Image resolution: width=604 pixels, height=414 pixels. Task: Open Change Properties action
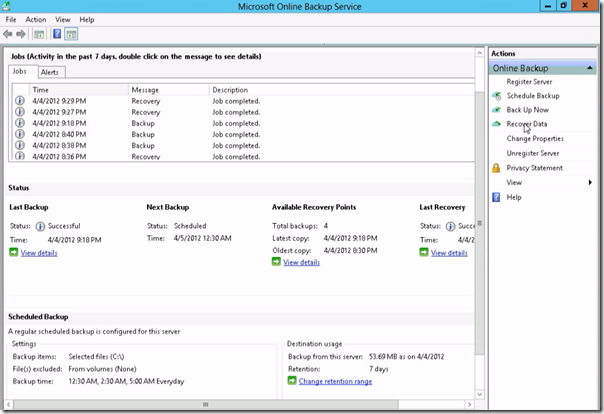point(535,139)
